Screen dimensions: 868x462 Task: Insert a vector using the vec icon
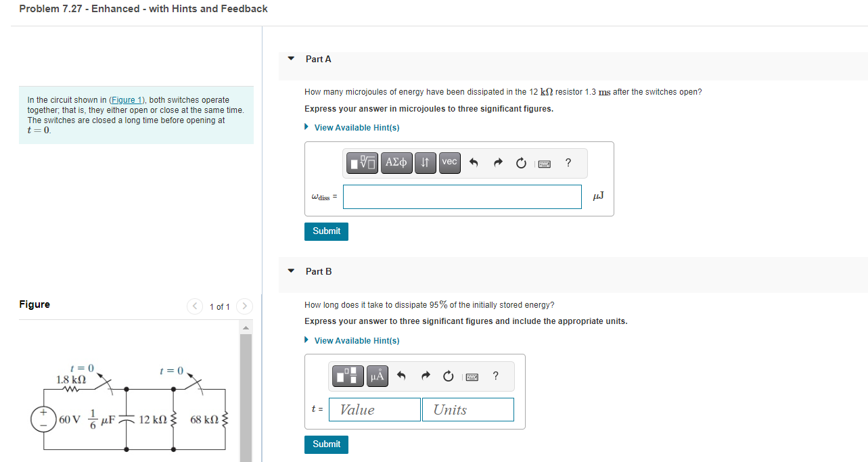(449, 162)
